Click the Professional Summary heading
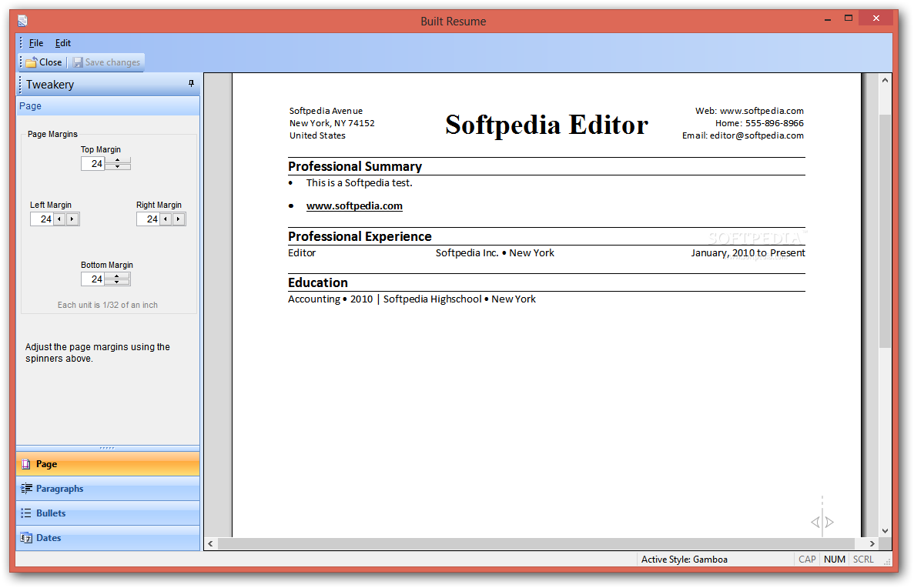 pyautogui.click(x=354, y=167)
